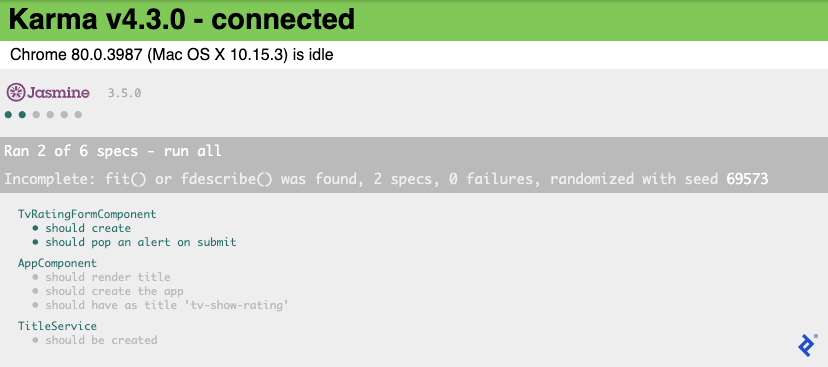Screen dimensions: 828x367
Task: Select 'should create the app' spec
Action: click(x=114, y=291)
